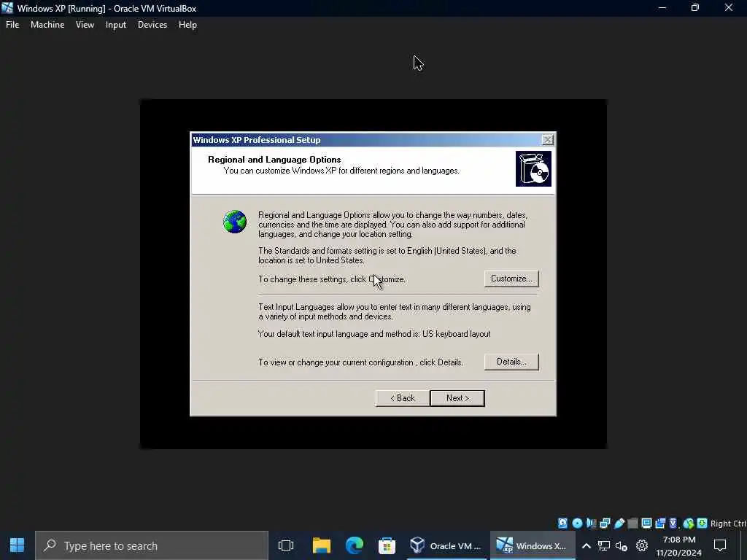Click the hard disk activity indicator icon
Viewport: 747px width, 560px height.
[x=562, y=524]
